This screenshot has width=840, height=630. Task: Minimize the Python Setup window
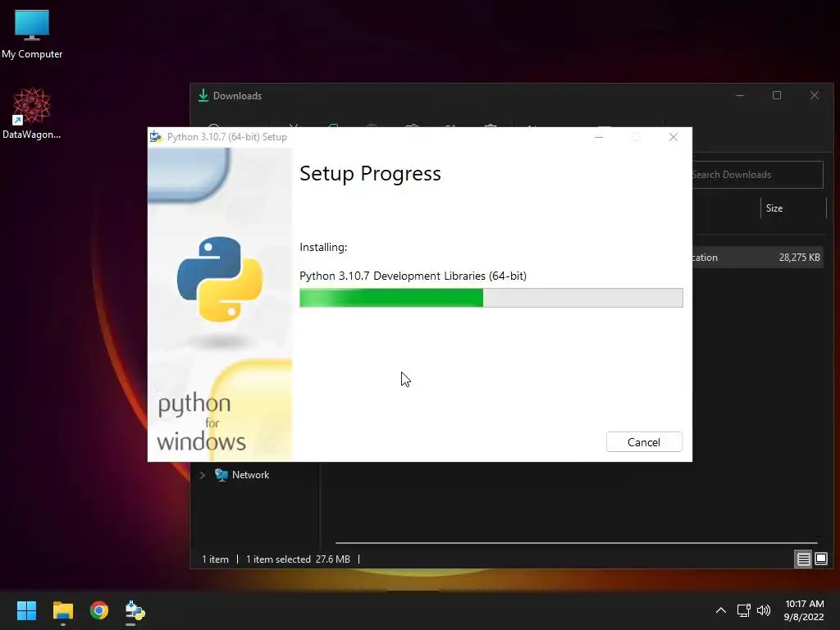[x=599, y=137]
